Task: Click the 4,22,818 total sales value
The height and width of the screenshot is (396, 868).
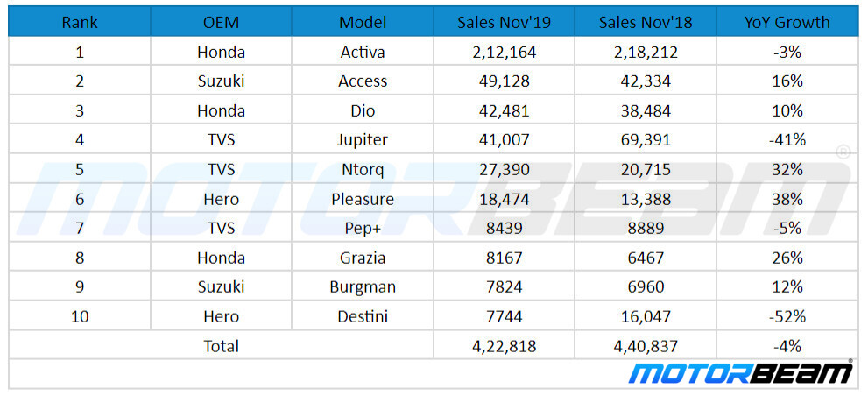Action: click(x=504, y=346)
